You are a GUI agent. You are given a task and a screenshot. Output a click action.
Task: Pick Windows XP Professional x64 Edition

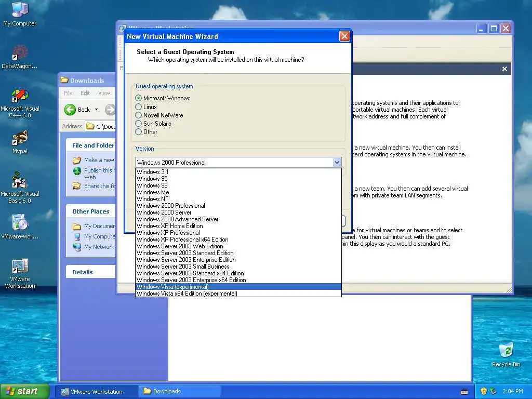[238, 240]
